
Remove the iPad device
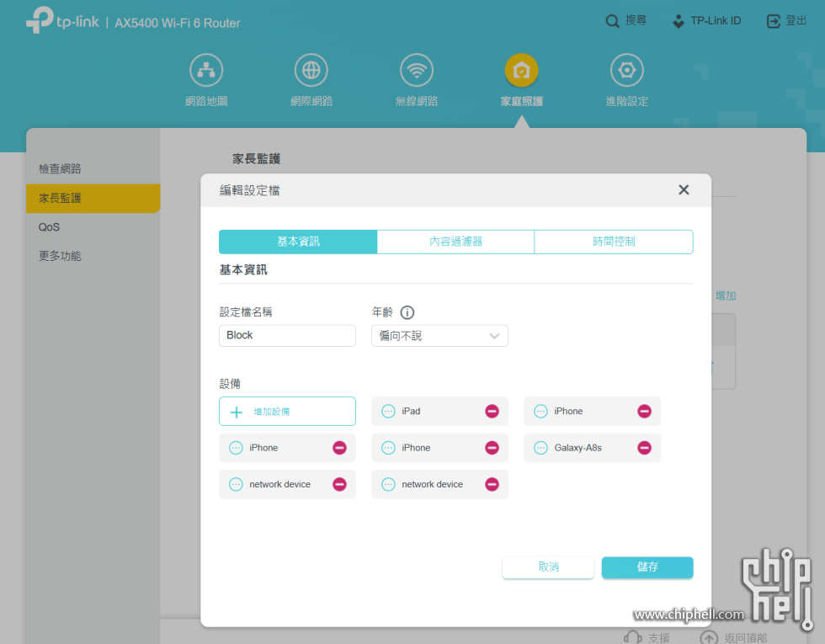pos(492,412)
